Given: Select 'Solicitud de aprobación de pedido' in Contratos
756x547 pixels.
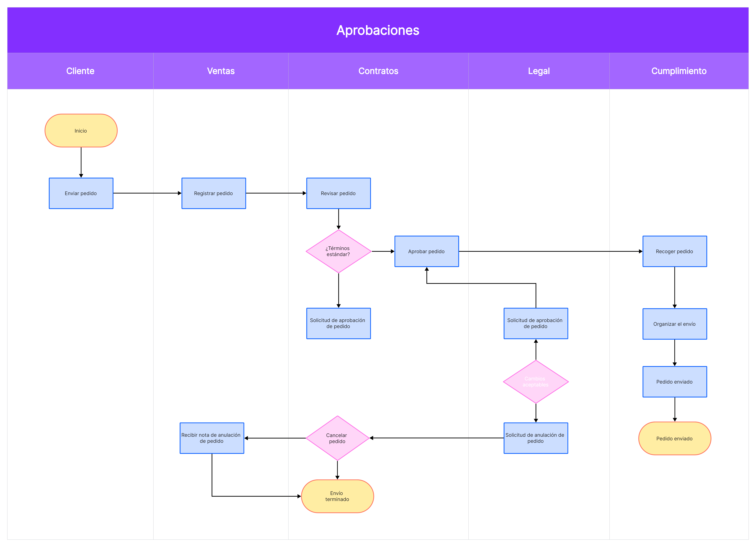Looking at the screenshot, I should click(338, 323).
